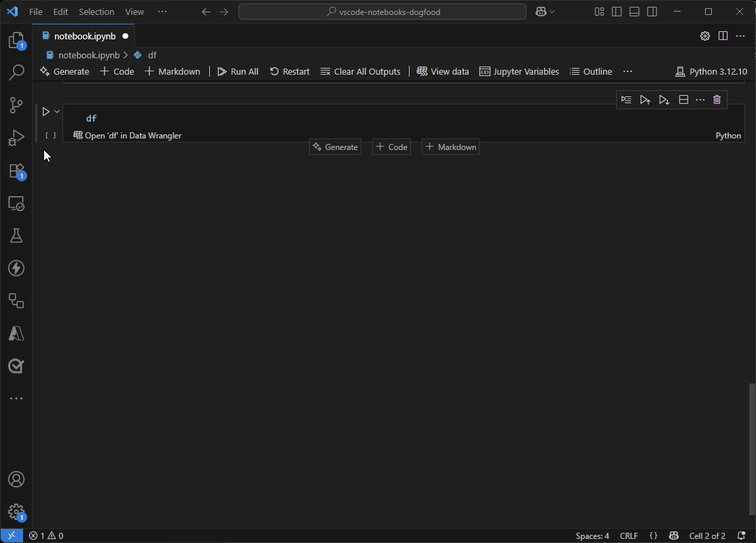
Task: Open the Search view in activity bar
Action: click(16, 73)
